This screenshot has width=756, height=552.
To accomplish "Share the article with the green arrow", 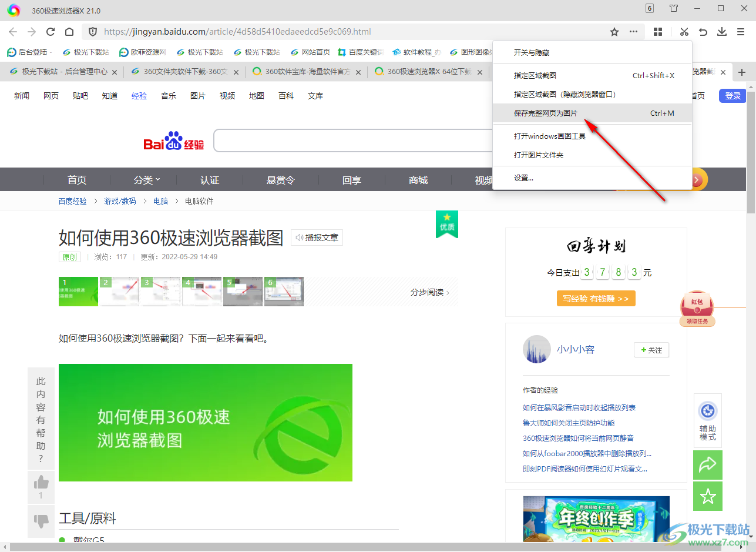I will 708,465.
